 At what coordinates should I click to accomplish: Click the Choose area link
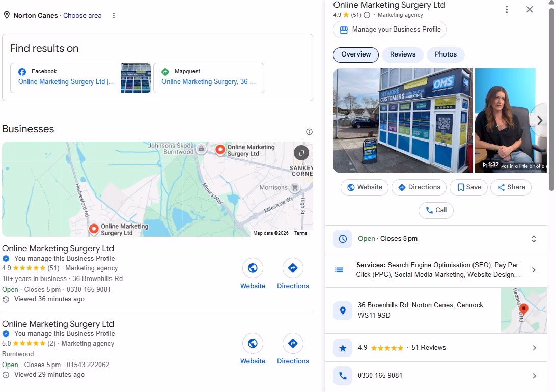coord(82,16)
